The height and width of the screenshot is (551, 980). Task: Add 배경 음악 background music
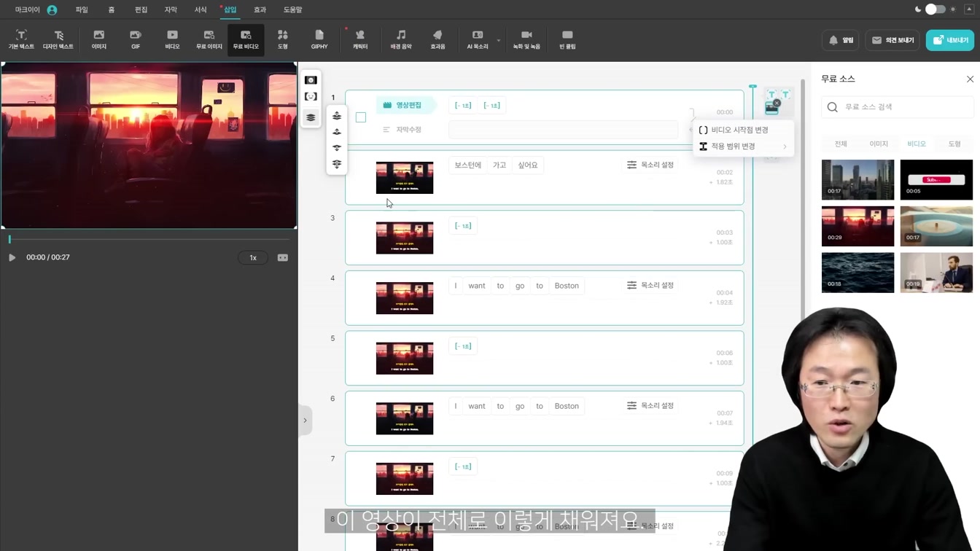pyautogui.click(x=401, y=39)
